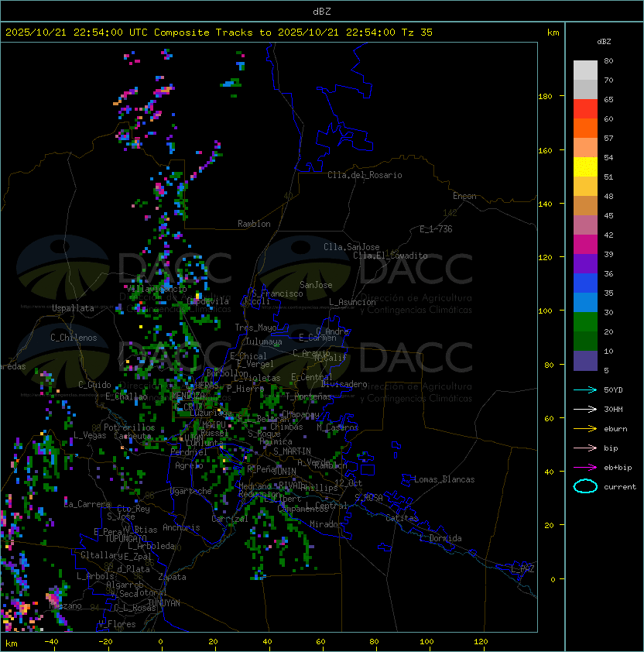644x652 pixels.
Task: Click the pink bip arrow in legend
Action: coord(585,448)
